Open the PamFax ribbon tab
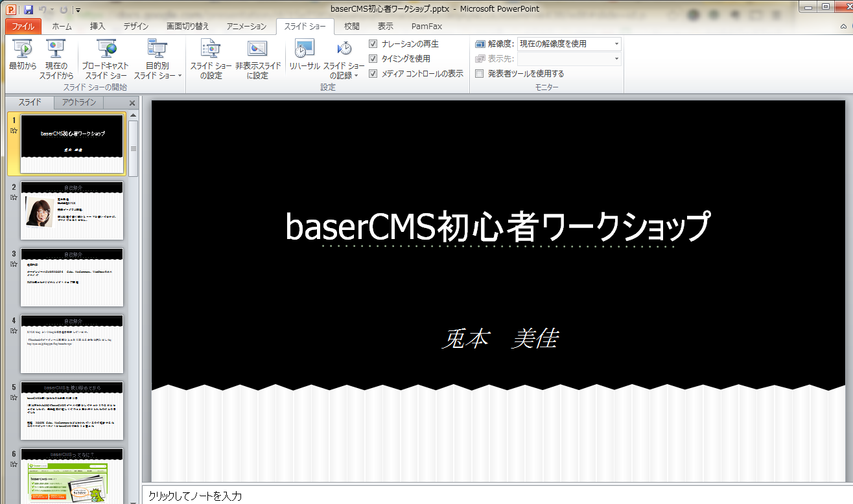853x504 pixels. [x=426, y=27]
